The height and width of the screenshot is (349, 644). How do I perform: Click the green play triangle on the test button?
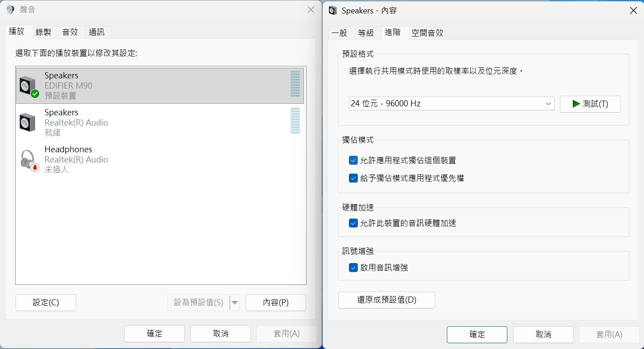[x=576, y=104]
